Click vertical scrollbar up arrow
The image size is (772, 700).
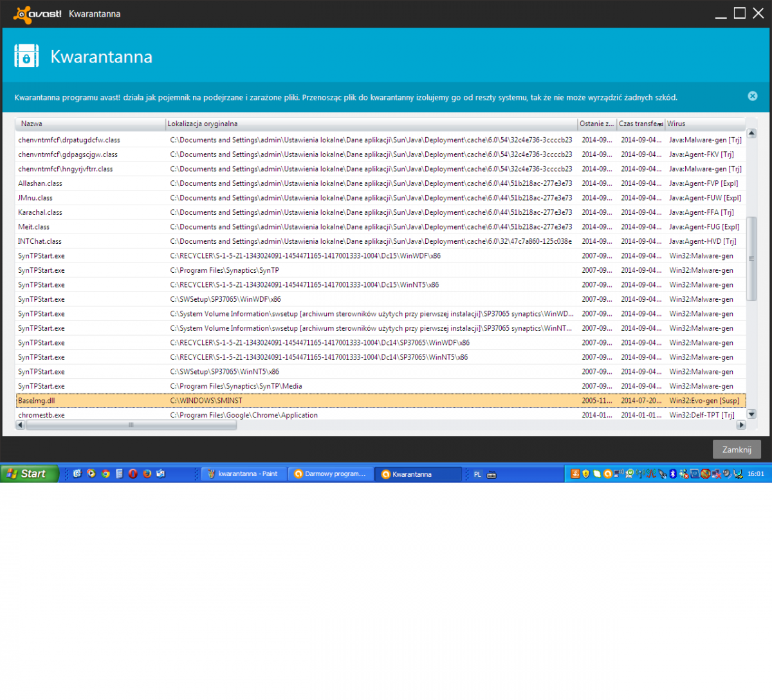751,133
